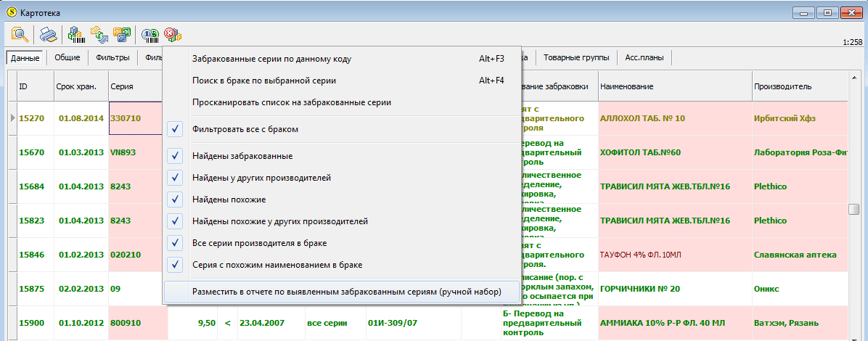Click the refresh arrows toolbar icon
Viewport: 868px width, 341px height.
click(x=99, y=34)
